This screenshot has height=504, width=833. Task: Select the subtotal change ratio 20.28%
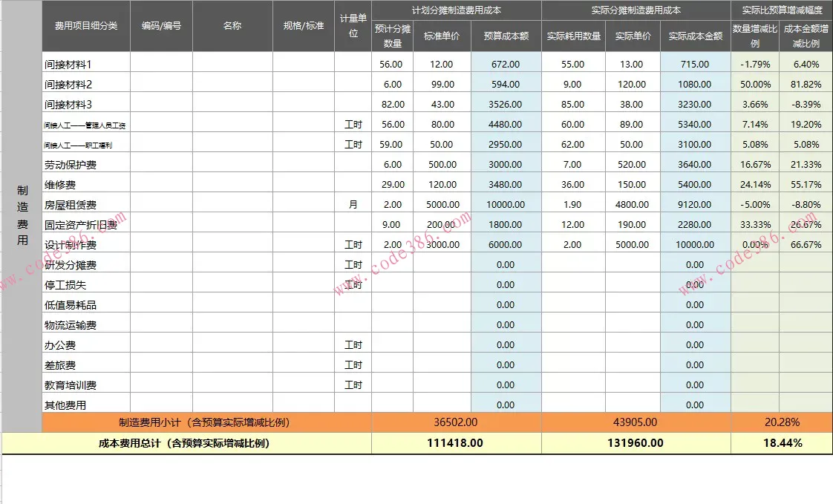[782, 423]
